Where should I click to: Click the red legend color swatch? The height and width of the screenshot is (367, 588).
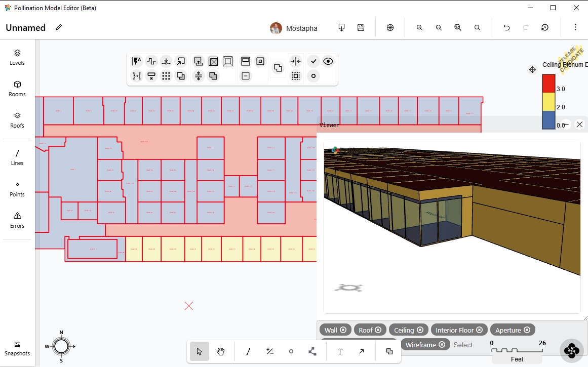(548, 84)
